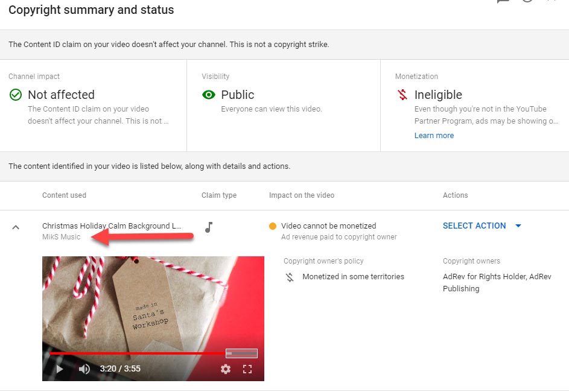Mute the video player volume

(x=84, y=369)
